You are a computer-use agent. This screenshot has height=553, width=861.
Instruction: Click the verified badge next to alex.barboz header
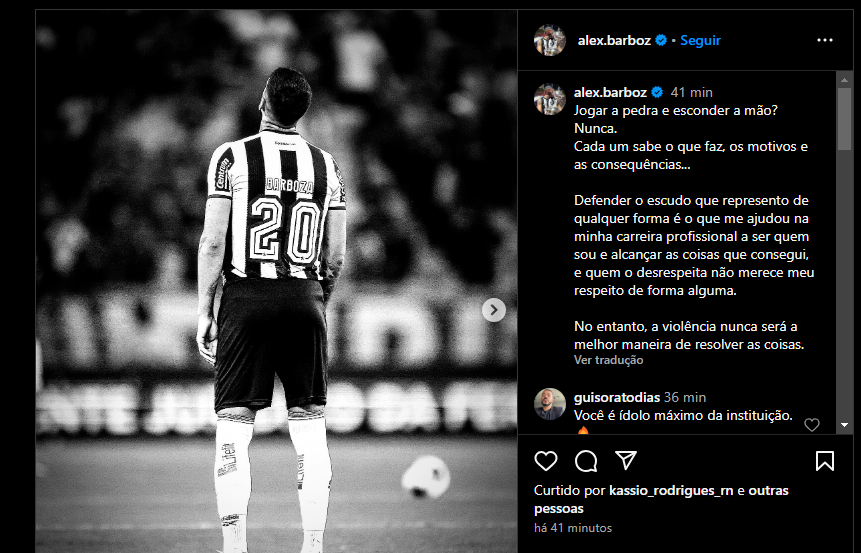(661, 40)
